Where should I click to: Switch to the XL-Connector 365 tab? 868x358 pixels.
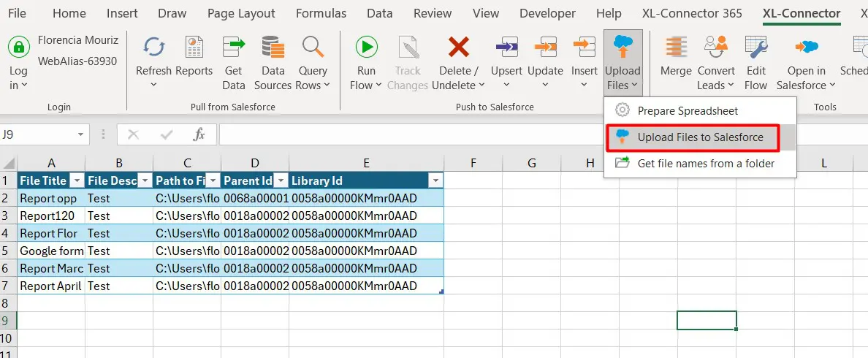coord(692,13)
